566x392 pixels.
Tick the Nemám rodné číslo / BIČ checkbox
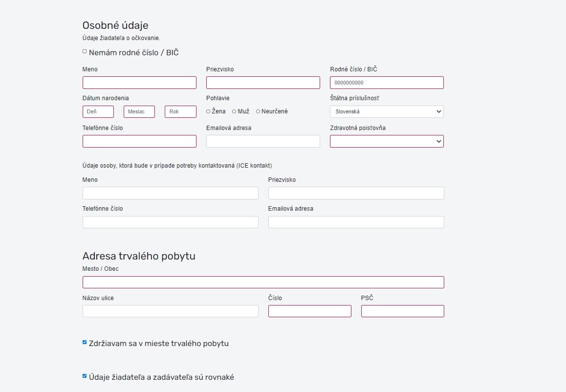pyautogui.click(x=85, y=52)
